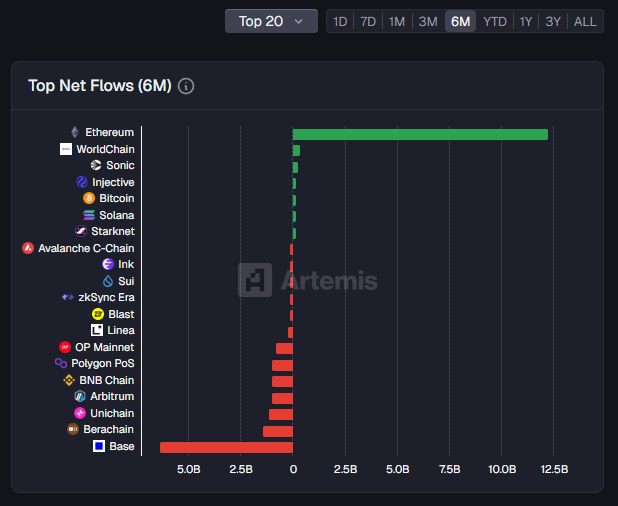Image resolution: width=618 pixels, height=506 pixels.
Task: Select the 1M time range
Action: point(397,21)
